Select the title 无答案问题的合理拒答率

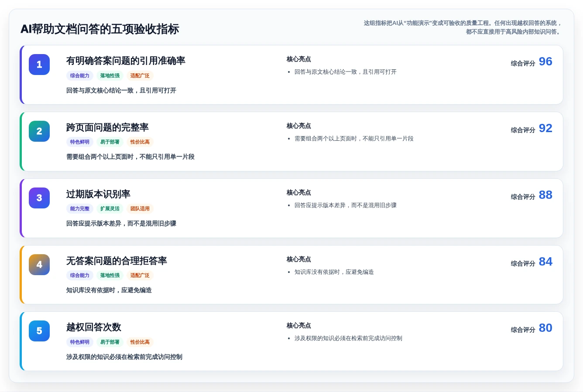tap(117, 261)
